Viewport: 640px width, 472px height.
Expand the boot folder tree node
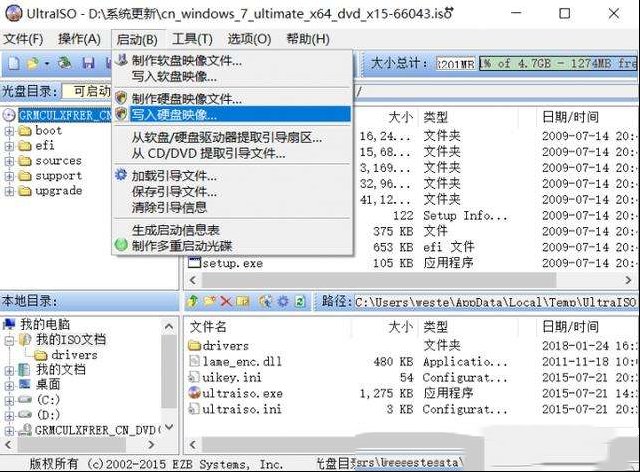pos(9,131)
